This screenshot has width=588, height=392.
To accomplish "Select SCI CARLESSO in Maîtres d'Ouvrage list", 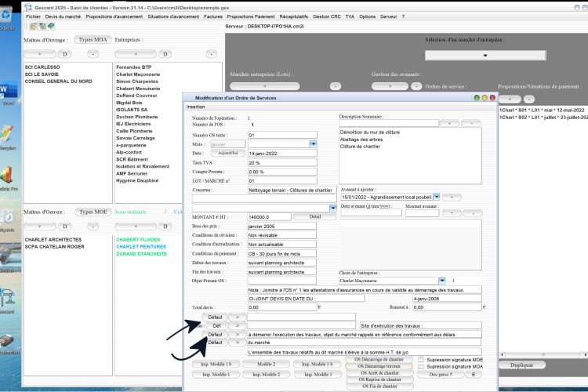I will pyautogui.click(x=42, y=67).
